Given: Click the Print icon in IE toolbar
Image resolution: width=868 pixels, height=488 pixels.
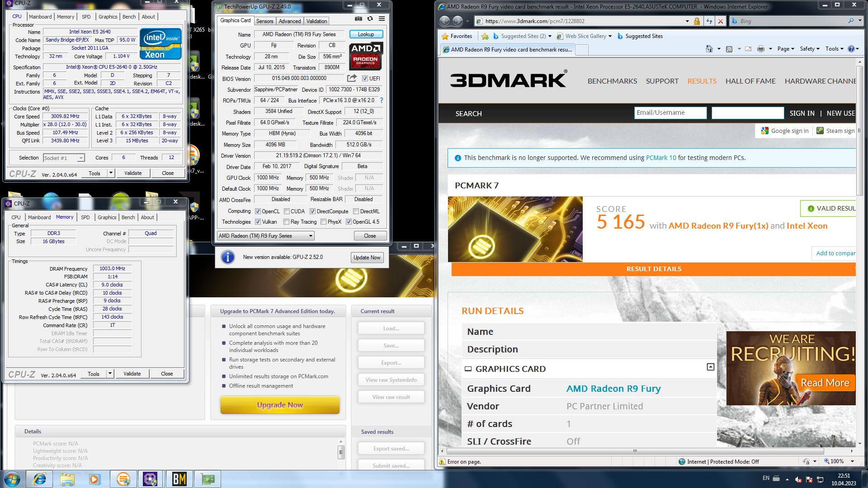Looking at the screenshot, I should point(761,49).
